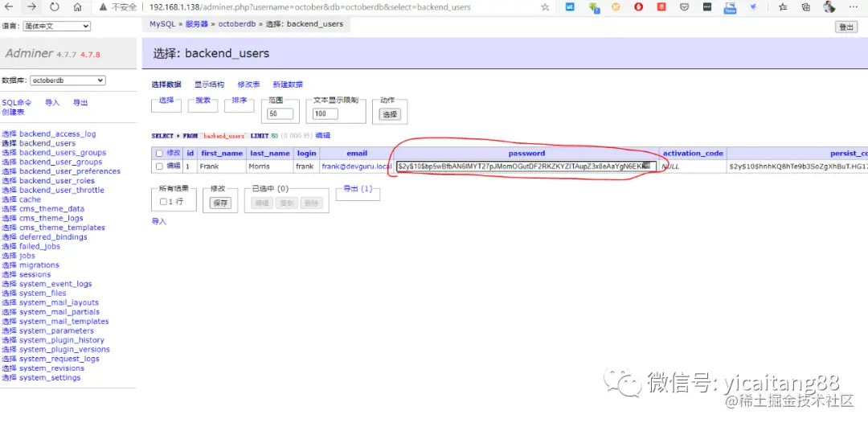Expand the 导出 (1) export section
The height and width of the screenshot is (423, 868).
(x=358, y=189)
